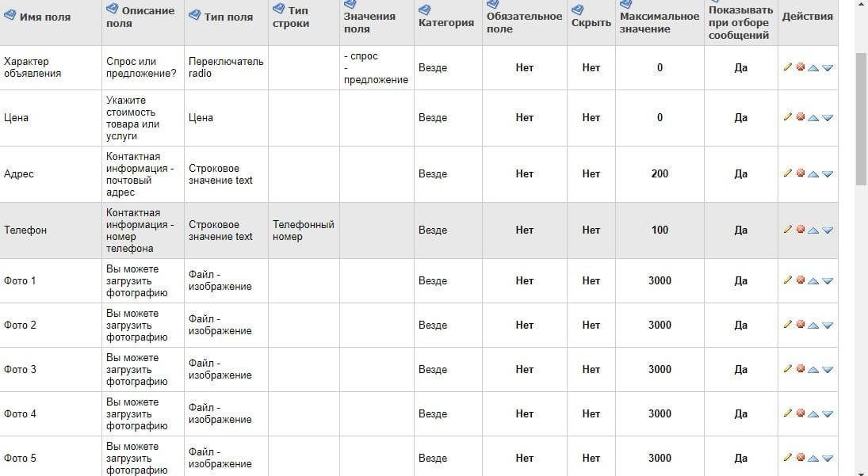The height and width of the screenshot is (476, 868).
Task: Delete the Характер объявления field
Action: [x=801, y=67]
